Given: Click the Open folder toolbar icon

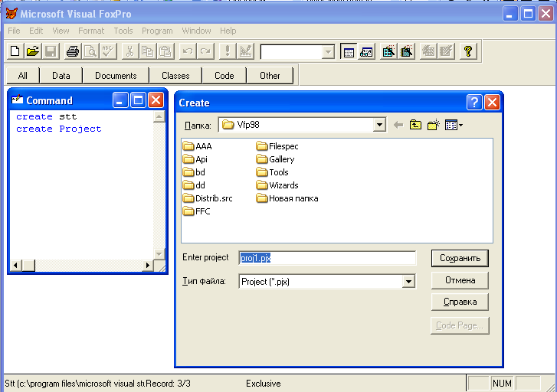Looking at the screenshot, I should coord(33,51).
